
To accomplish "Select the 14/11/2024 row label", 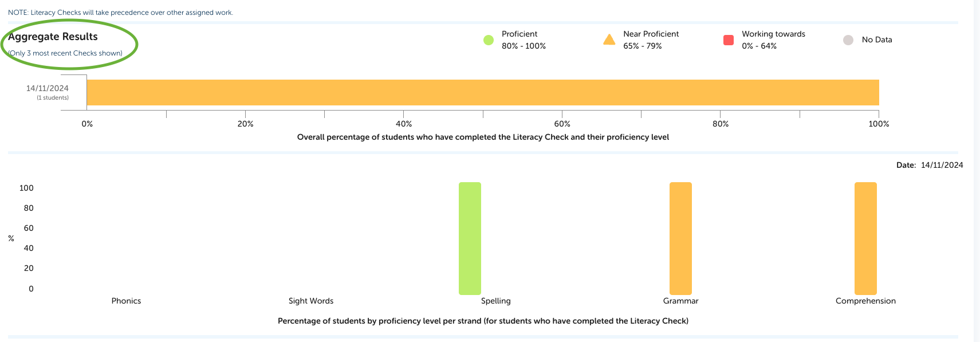I will pyautogui.click(x=48, y=89).
